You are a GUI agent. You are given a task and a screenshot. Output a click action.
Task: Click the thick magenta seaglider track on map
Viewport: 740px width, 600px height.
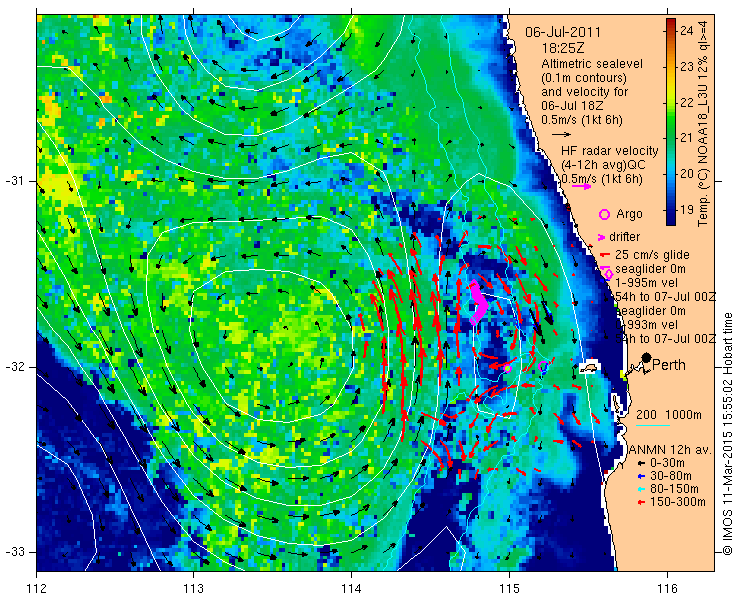click(479, 302)
